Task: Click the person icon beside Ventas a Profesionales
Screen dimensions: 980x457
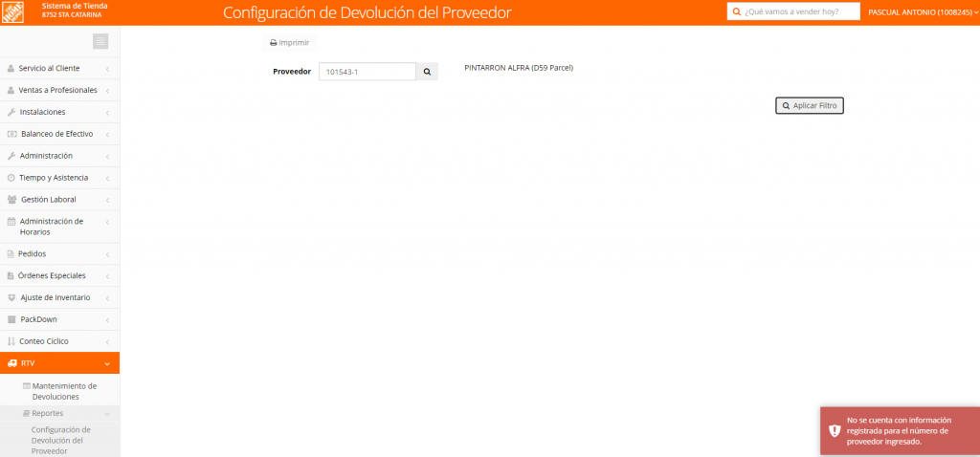Action: pyautogui.click(x=11, y=90)
